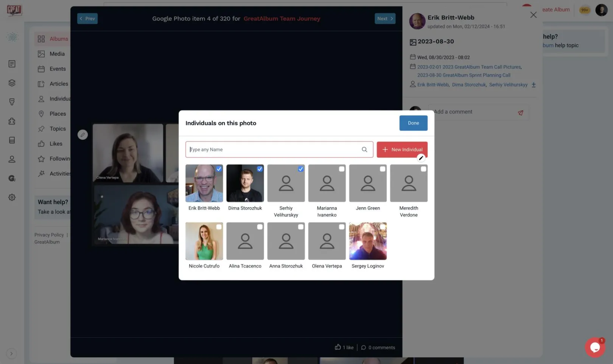Focus the Type any Name field

[x=272, y=150]
